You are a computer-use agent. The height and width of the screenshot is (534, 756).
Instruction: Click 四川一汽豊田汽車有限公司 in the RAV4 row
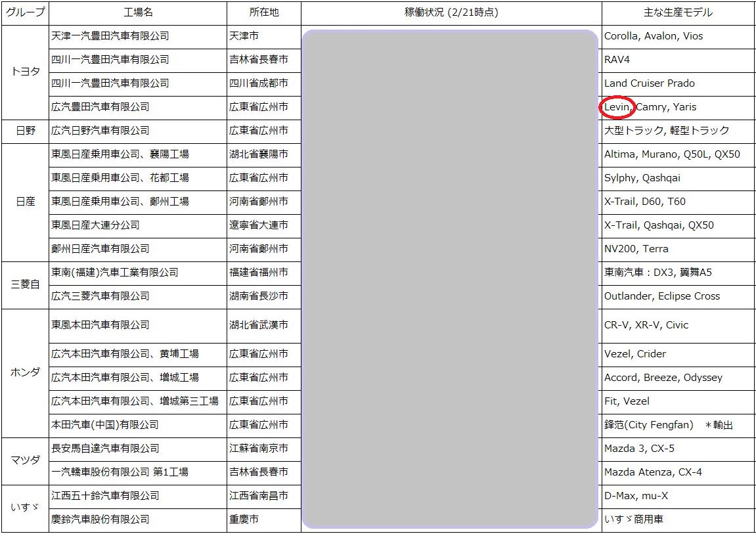coord(110,60)
